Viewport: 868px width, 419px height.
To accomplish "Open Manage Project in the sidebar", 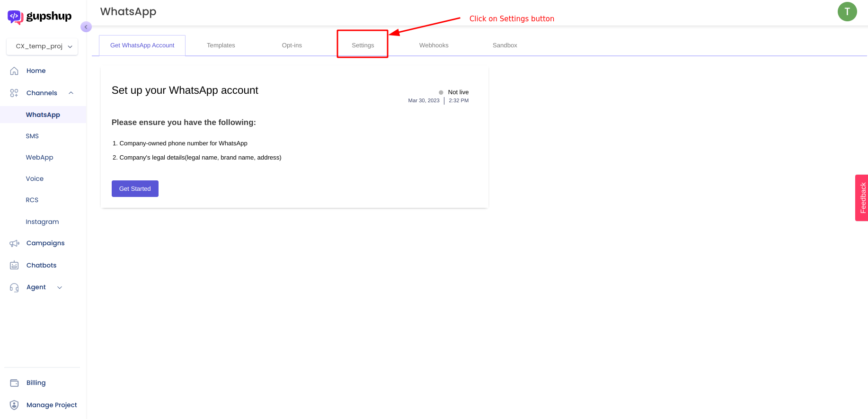I will coord(52,405).
